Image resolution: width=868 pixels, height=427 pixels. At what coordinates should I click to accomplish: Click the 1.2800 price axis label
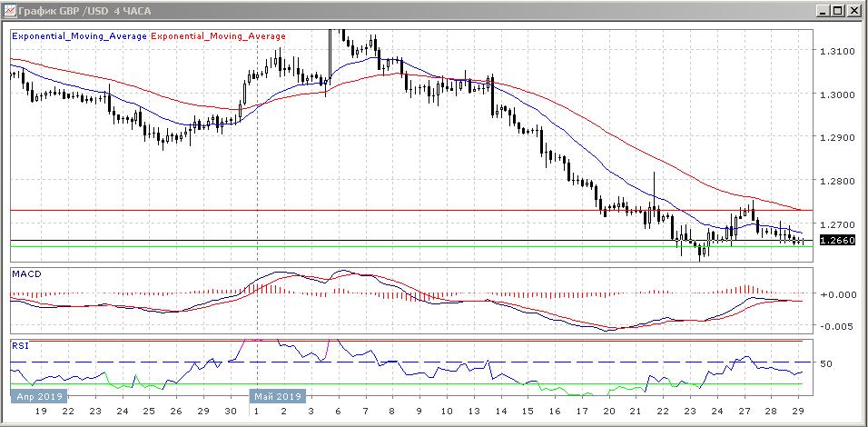point(837,181)
